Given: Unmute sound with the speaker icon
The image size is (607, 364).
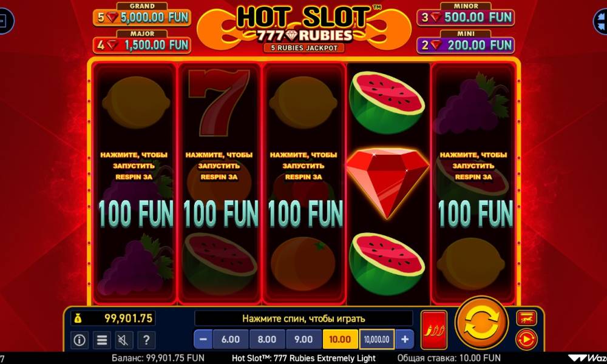Looking at the screenshot, I should point(124,340).
